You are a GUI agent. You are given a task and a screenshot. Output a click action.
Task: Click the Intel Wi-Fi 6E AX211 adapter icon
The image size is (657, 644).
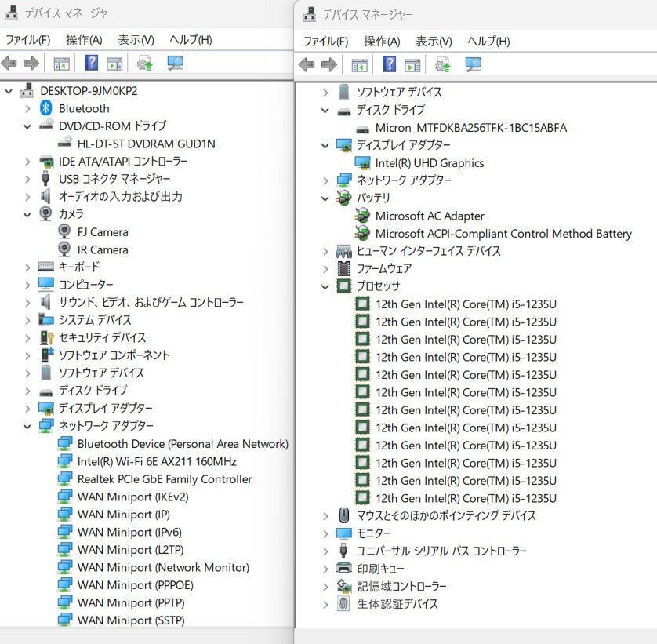(x=66, y=460)
